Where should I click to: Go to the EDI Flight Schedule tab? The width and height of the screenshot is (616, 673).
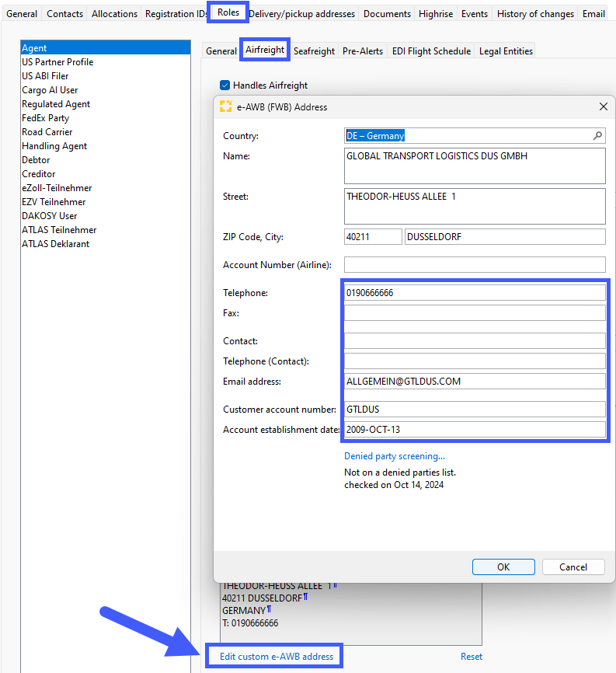pyautogui.click(x=431, y=51)
